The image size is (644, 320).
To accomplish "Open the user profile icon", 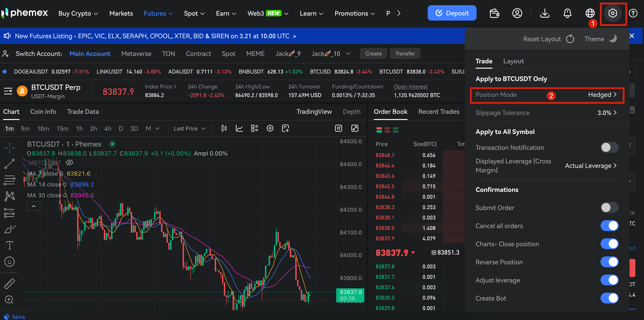I will pos(517,13).
